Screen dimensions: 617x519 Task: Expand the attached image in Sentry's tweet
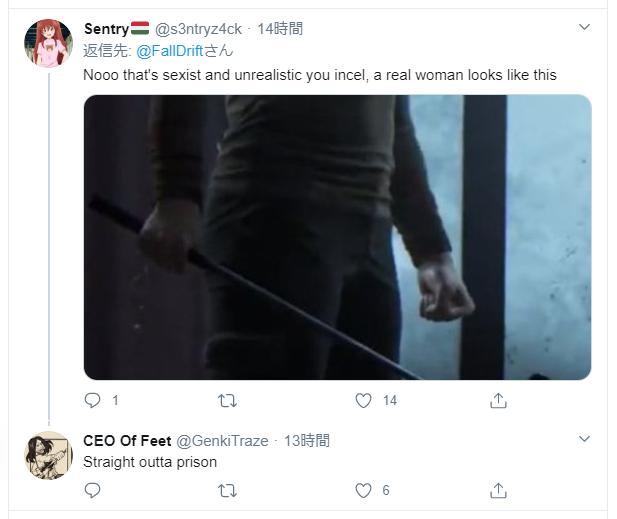[337, 237]
